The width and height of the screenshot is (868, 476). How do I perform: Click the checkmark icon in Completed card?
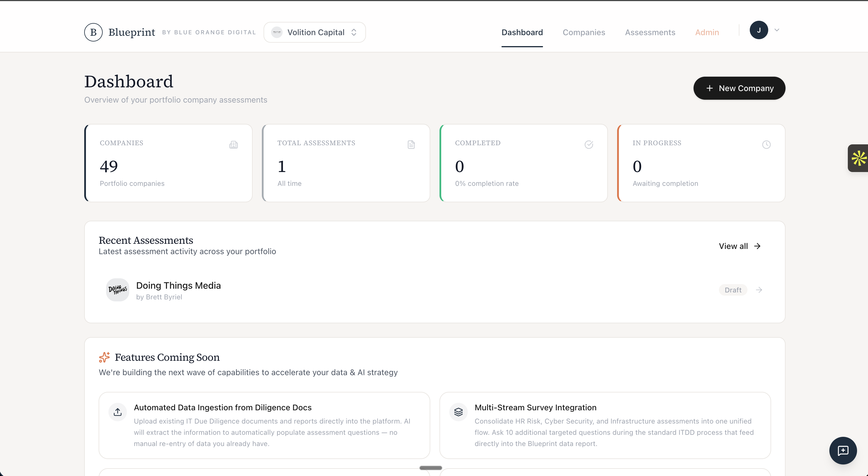coord(589,145)
